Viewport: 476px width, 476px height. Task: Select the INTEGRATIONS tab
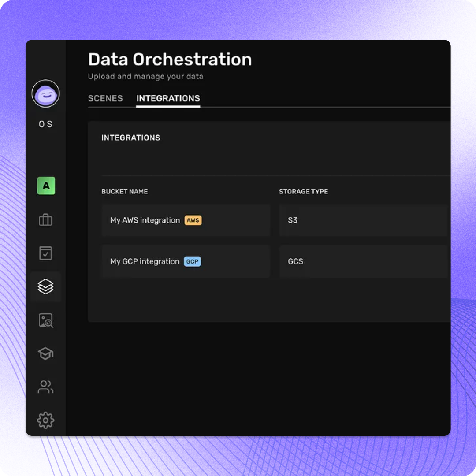point(168,98)
